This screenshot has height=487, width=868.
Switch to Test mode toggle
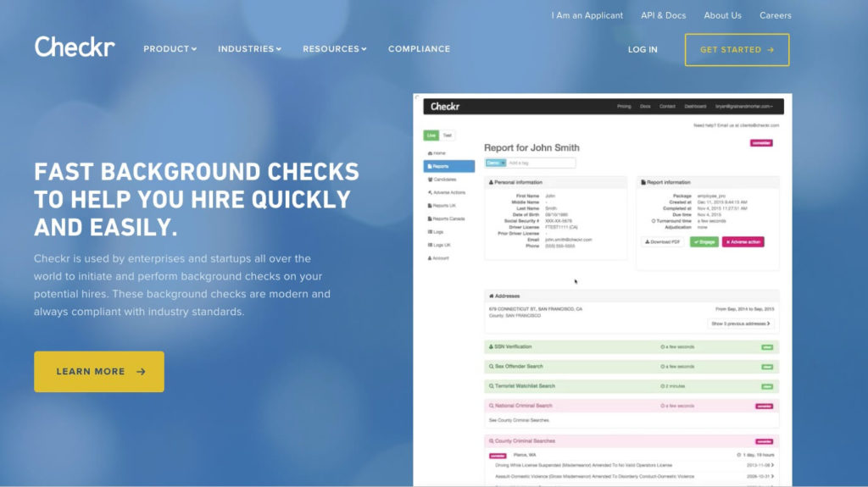pos(448,135)
